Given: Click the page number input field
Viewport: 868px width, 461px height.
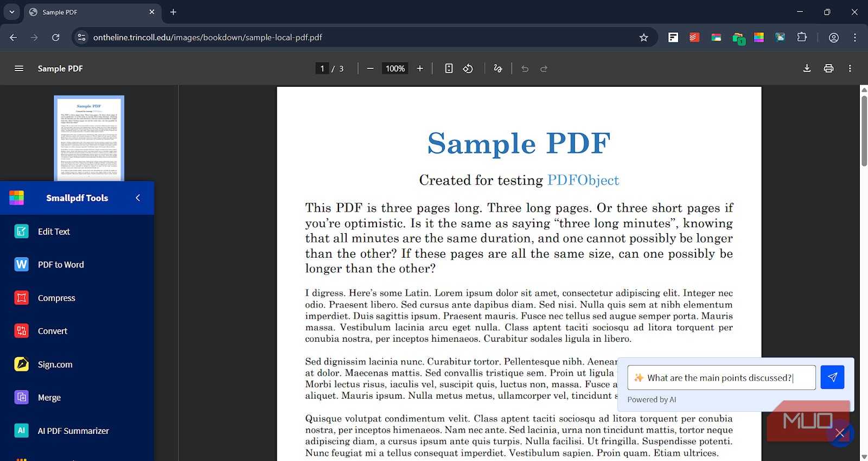Looking at the screenshot, I should (322, 68).
